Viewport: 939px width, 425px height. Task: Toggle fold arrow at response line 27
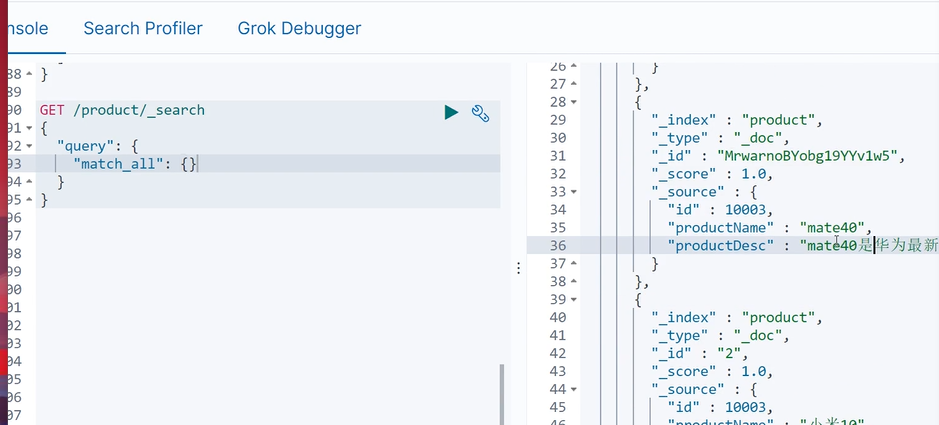[x=574, y=84]
